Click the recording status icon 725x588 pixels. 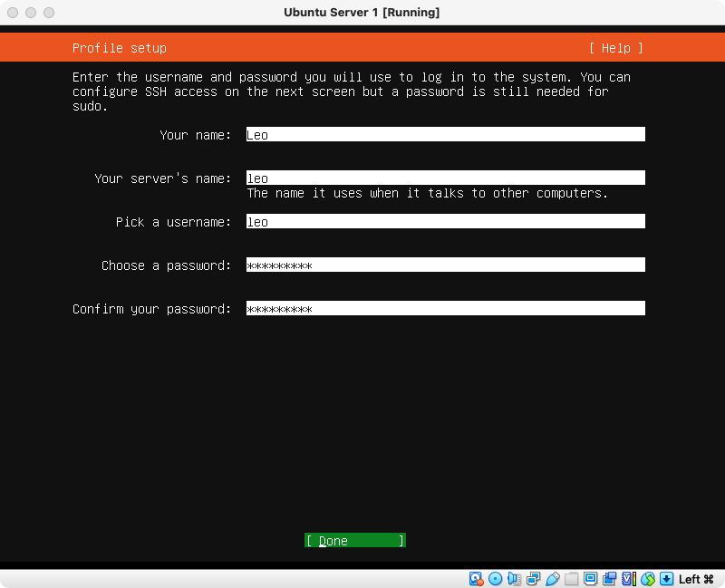[x=609, y=579]
